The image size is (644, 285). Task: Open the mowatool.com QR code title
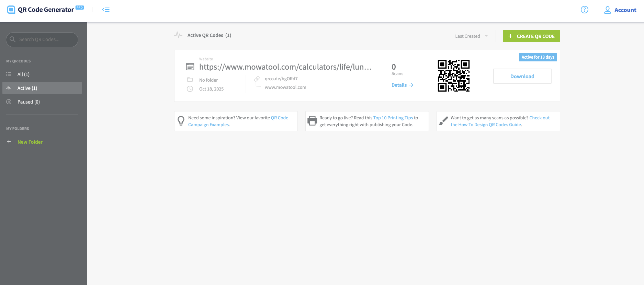pyautogui.click(x=285, y=67)
